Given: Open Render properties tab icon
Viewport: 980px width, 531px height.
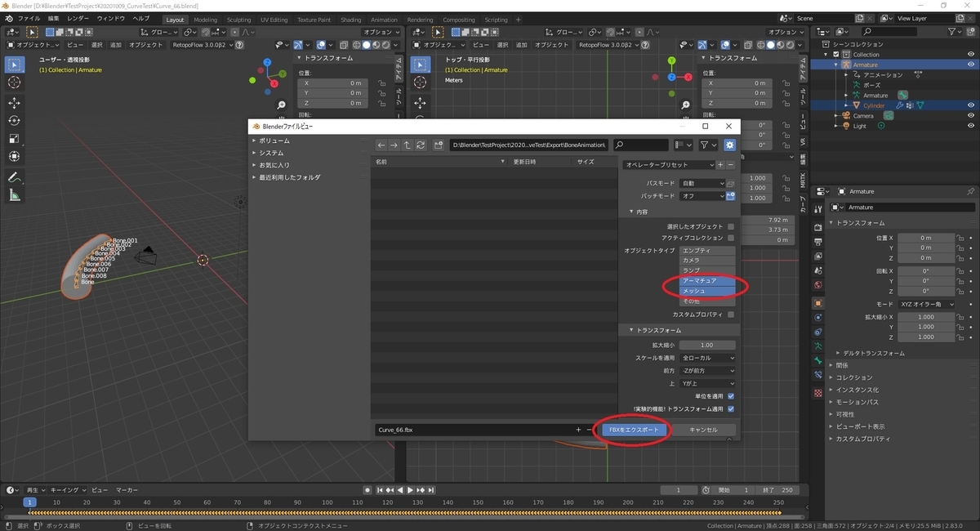Looking at the screenshot, I should click(x=818, y=228).
